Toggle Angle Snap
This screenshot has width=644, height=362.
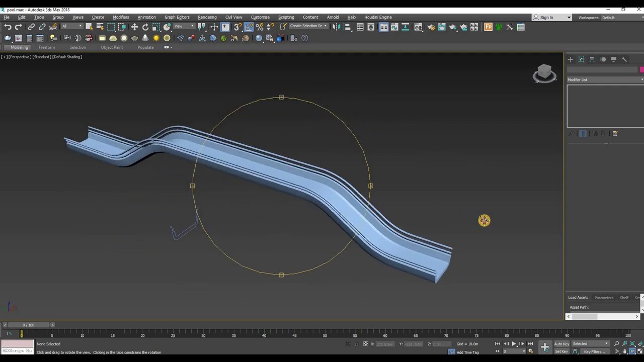coord(249,27)
